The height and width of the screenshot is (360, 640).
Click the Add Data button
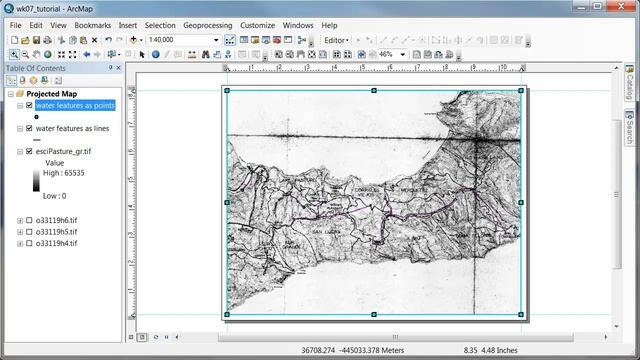(x=133, y=40)
